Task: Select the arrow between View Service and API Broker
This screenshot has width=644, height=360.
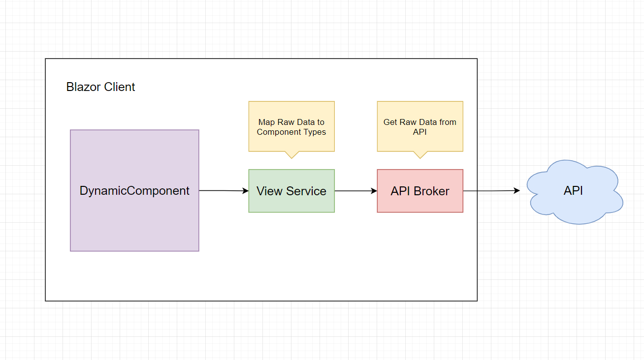Action: click(x=355, y=190)
